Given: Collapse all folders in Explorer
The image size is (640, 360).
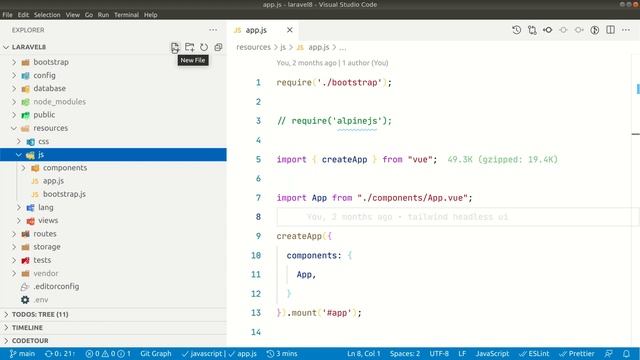Looking at the screenshot, I should coord(218,47).
